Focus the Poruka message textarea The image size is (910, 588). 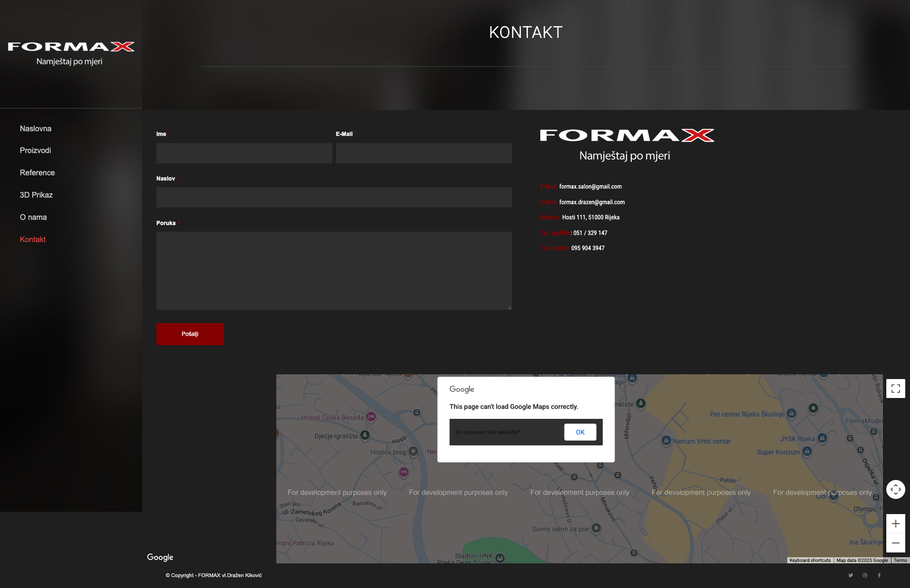[334, 271]
